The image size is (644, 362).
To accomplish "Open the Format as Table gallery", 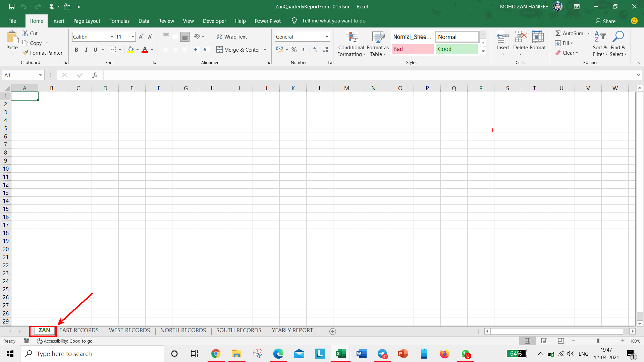I will tap(378, 44).
